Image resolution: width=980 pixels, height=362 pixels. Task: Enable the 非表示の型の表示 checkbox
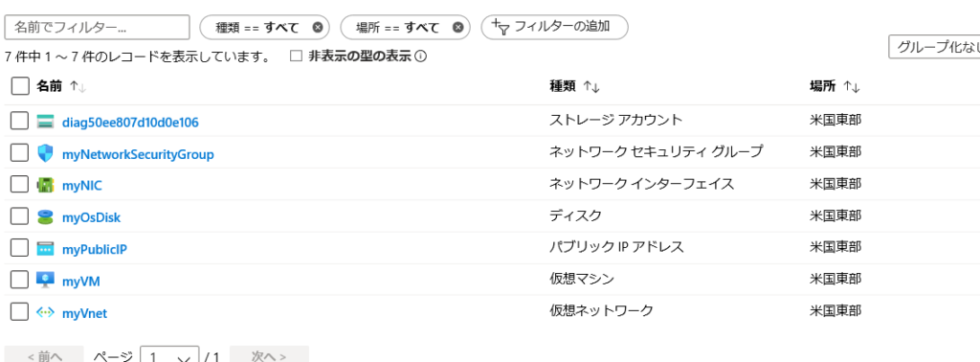click(297, 57)
